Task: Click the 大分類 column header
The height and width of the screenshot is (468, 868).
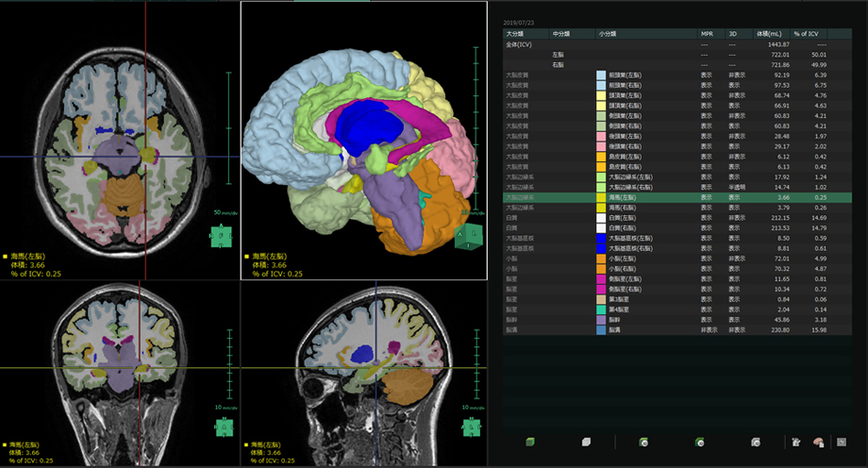Action: 526,34
